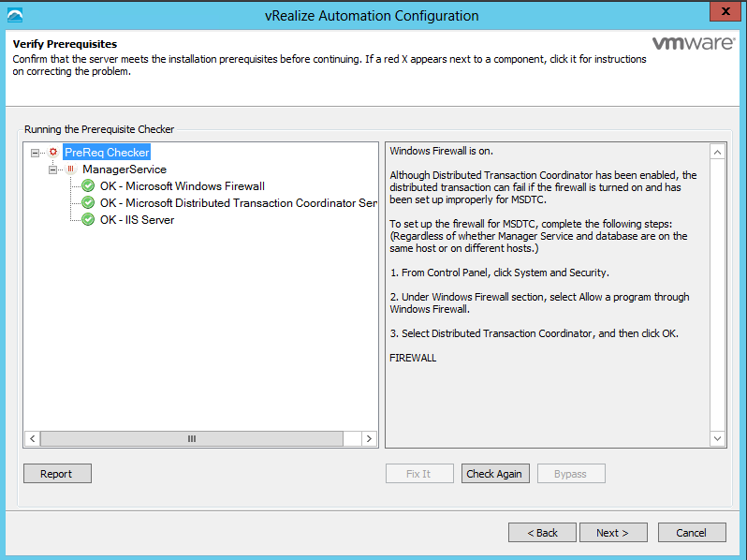Click the ManagerService node icon
The height and width of the screenshot is (560, 747).
pyautogui.click(x=71, y=169)
